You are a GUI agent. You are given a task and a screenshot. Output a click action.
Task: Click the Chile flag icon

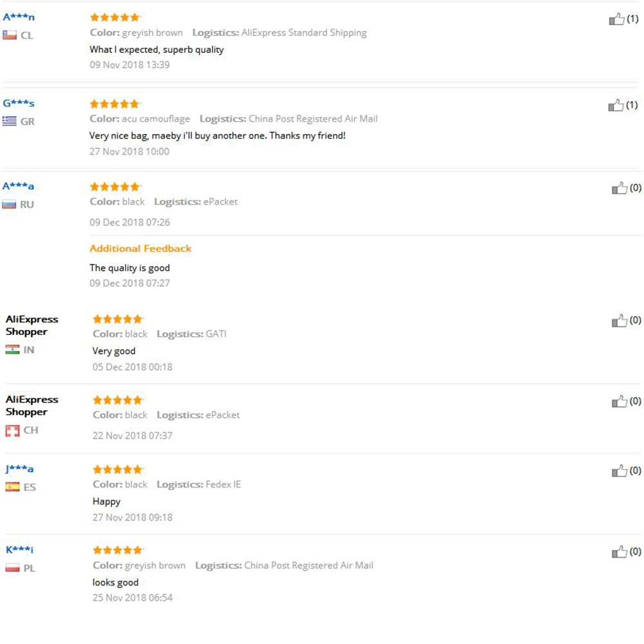click(x=10, y=35)
